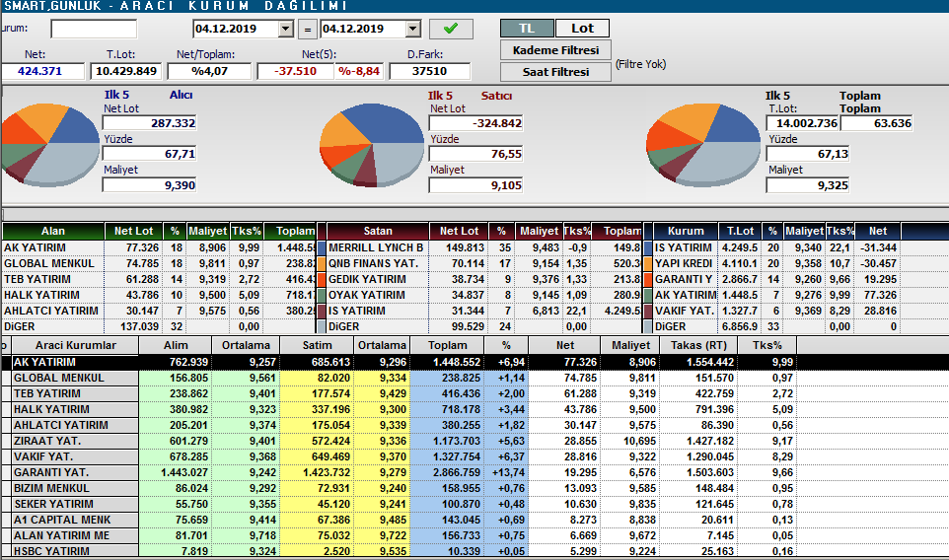Screen dimensions: 949x560
Task: Click VAKIF YAT. Alim value 678.285
Action: [176, 456]
